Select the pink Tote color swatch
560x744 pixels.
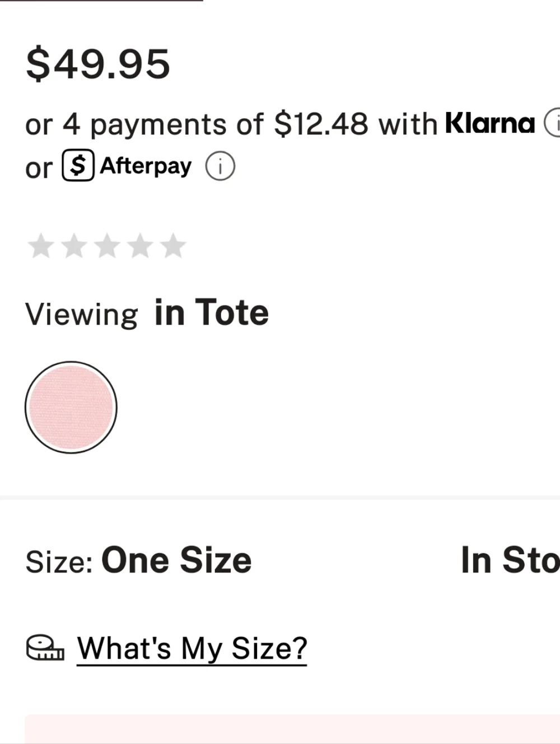[71, 408]
